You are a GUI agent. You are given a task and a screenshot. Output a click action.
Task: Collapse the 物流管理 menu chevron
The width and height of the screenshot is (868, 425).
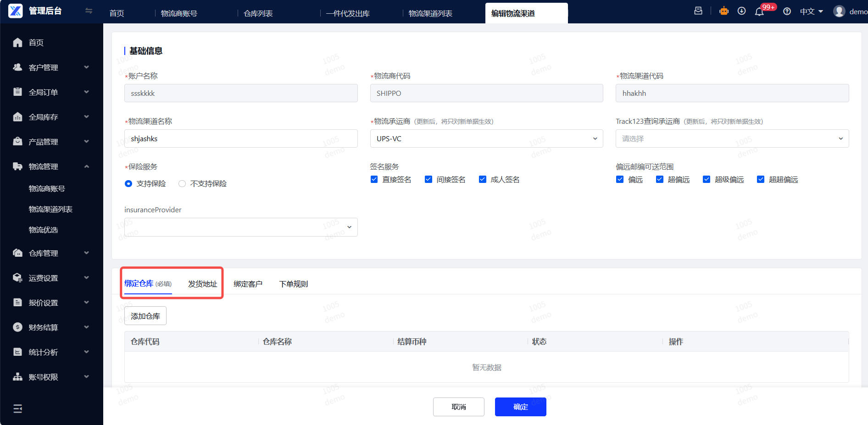87,166
